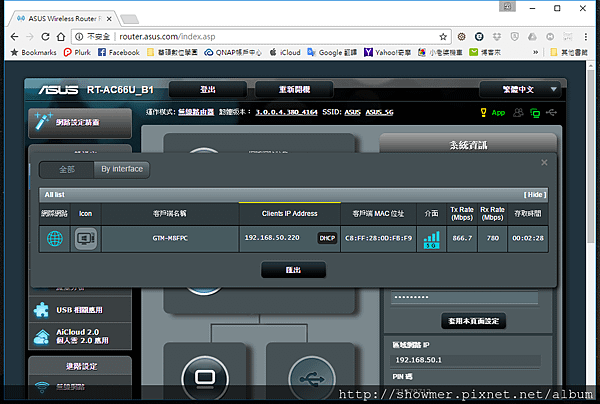
Task: Click the apply settings button in system info
Action: [x=474, y=321]
